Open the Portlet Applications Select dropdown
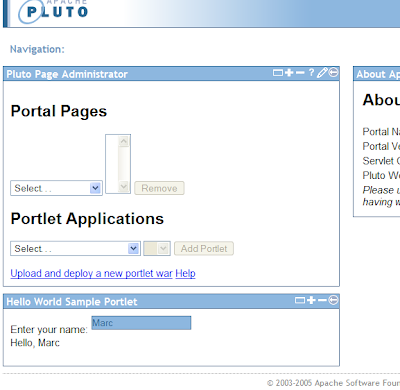The width and height of the screenshot is (400, 390). coord(75,249)
